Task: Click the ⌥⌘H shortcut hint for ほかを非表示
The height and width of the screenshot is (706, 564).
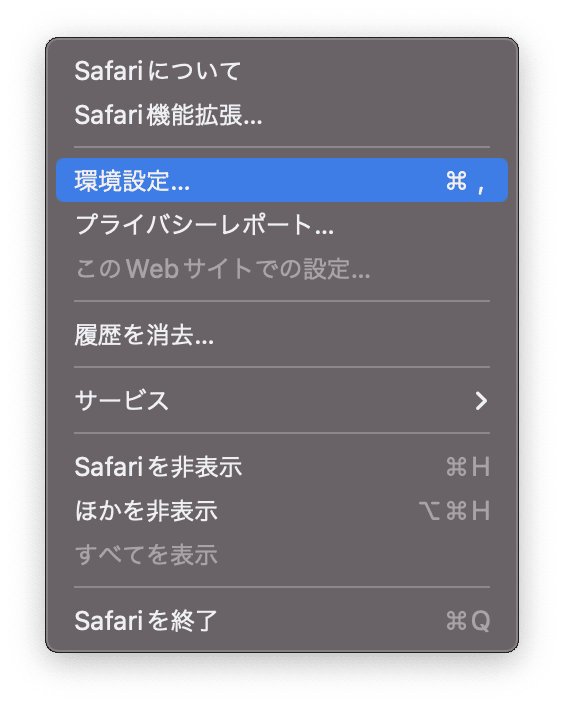Action: (454, 511)
